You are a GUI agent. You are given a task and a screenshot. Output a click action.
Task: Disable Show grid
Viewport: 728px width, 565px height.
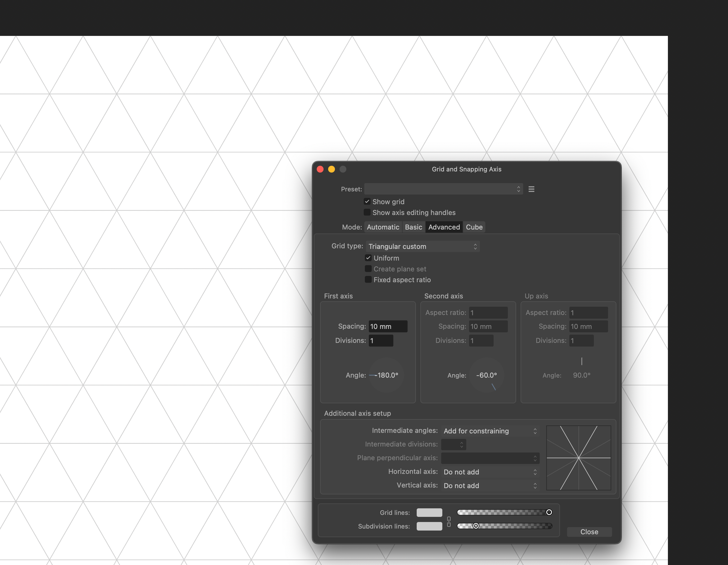tap(367, 201)
